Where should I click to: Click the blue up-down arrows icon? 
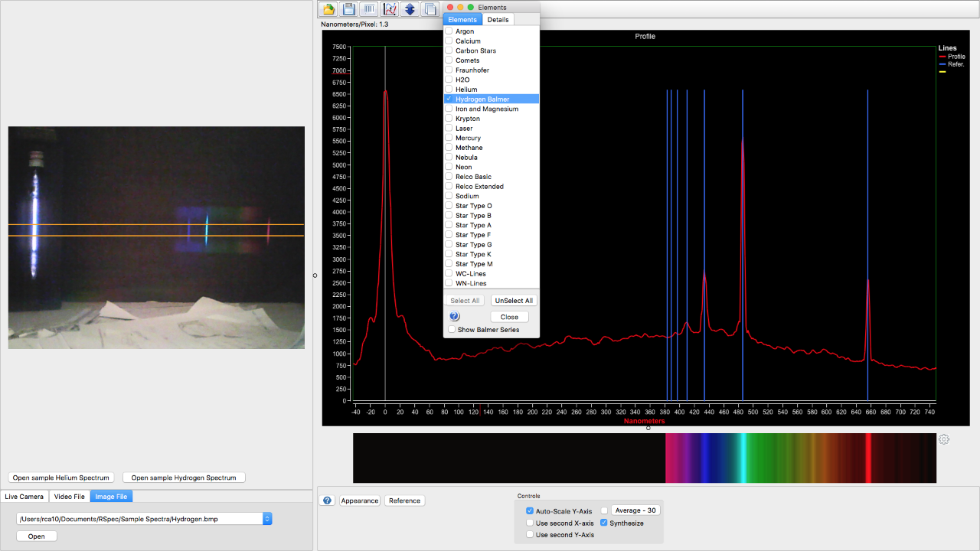point(410,9)
